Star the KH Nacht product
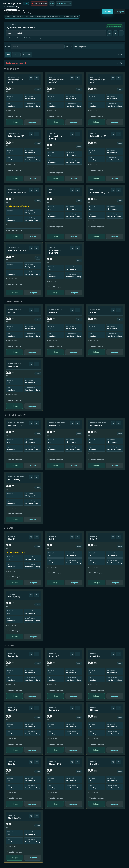129x868 pixels. 72,310
